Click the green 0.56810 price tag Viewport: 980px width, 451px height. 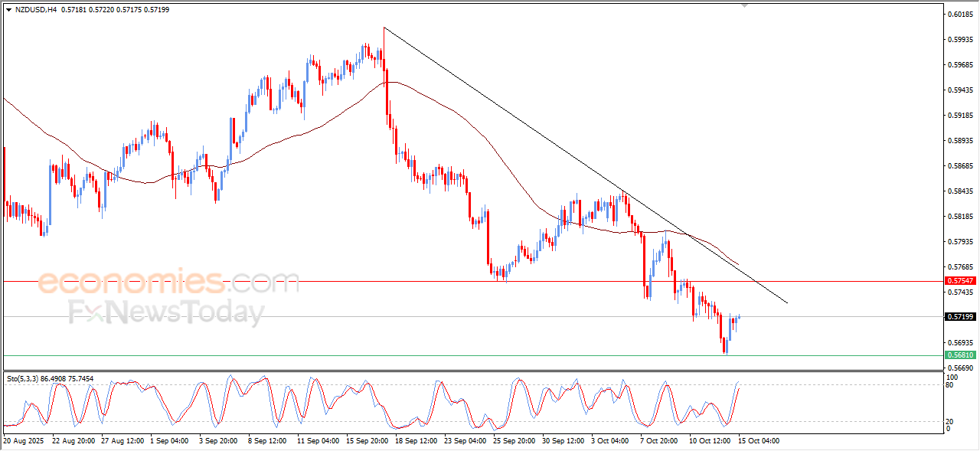coord(960,355)
